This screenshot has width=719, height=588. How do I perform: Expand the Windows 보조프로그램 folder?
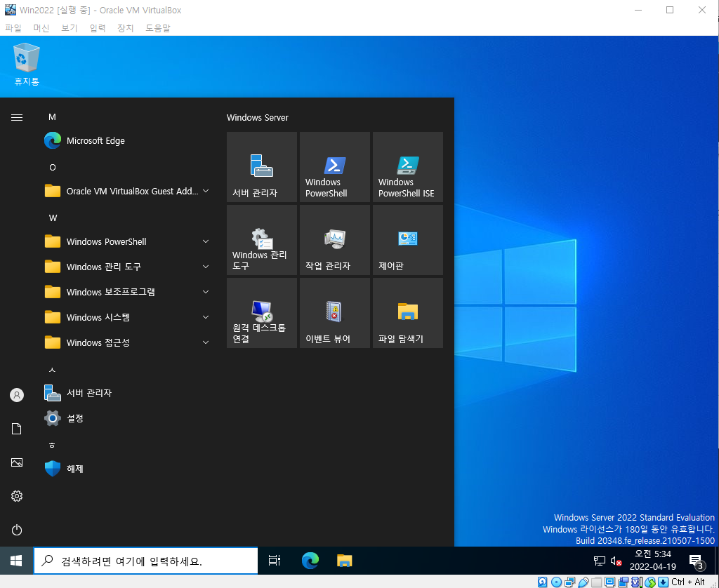128,292
